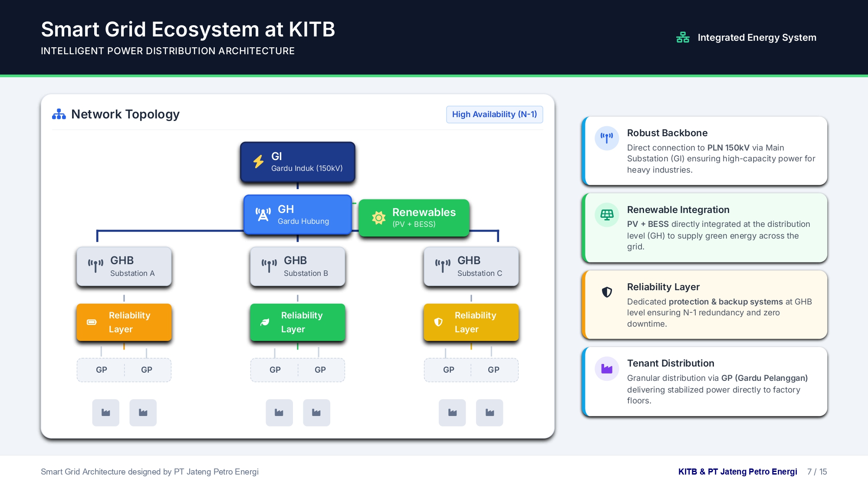
Task: Click the Robust Backbone tower icon
Action: pos(607,138)
